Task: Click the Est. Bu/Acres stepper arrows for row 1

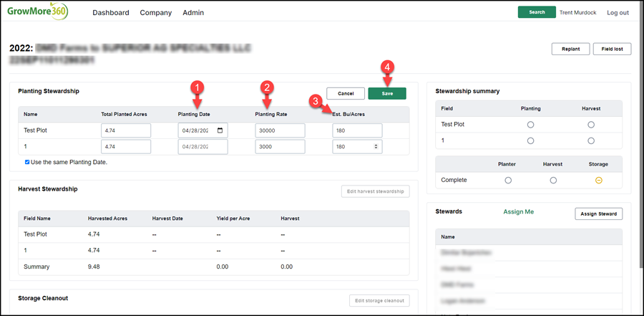Action: [376, 146]
